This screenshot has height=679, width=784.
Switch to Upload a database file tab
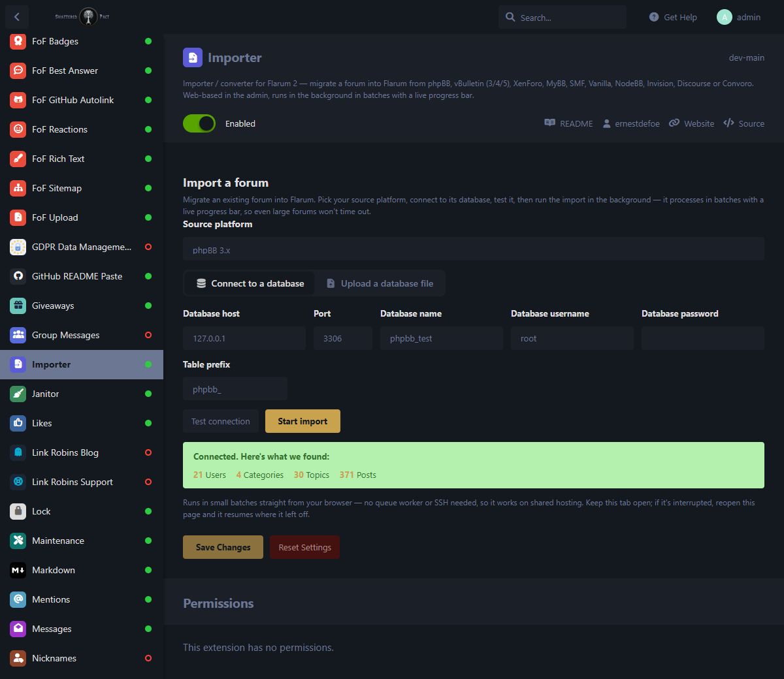380,283
